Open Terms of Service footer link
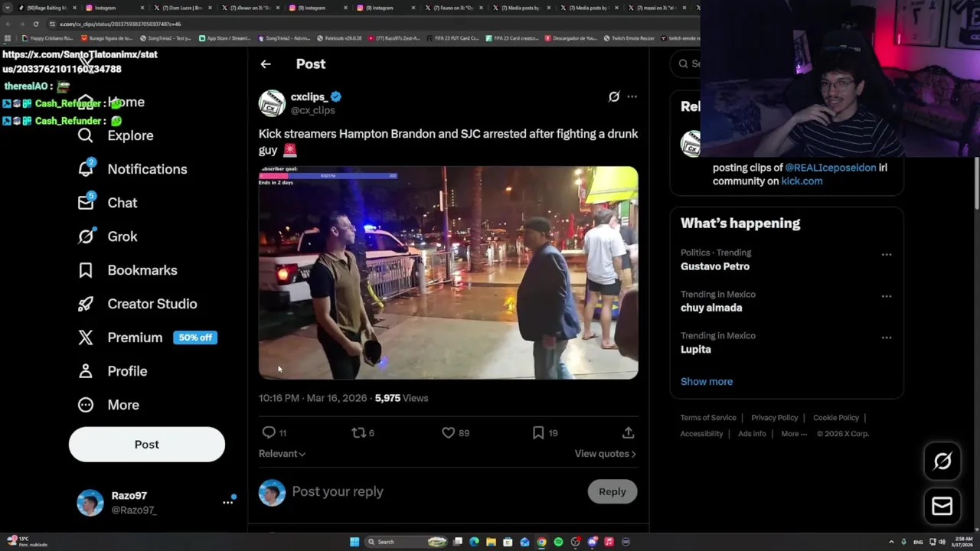The height and width of the screenshot is (551, 980). click(708, 418)
